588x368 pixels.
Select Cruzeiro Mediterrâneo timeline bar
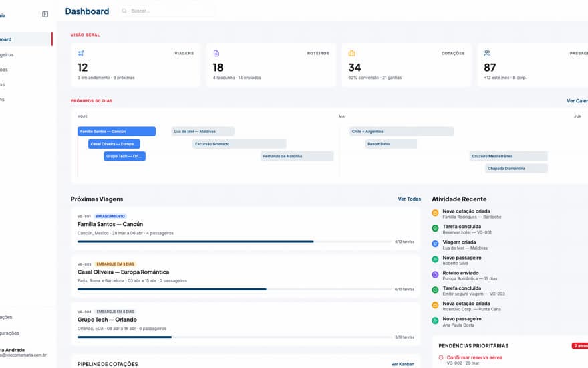pos(508,156)
